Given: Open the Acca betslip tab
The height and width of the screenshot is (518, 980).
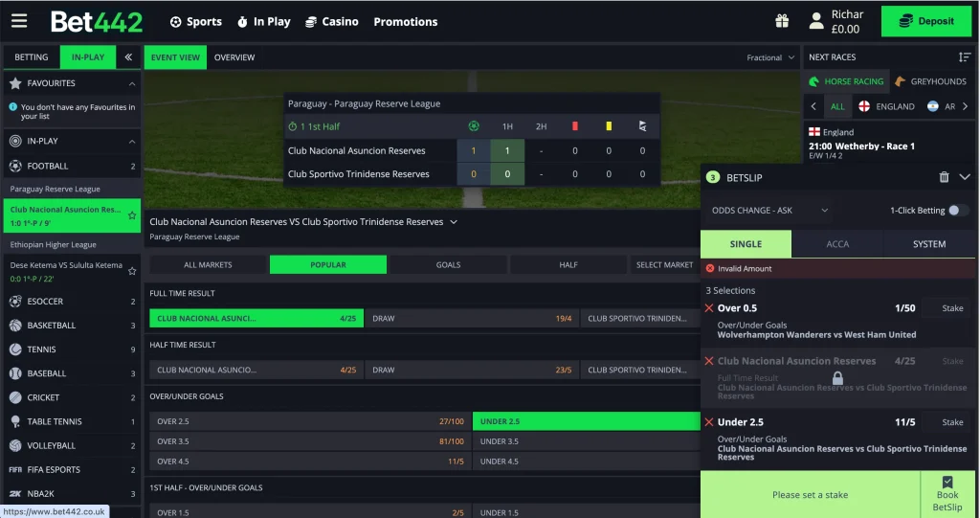Looking at the screenshot, I should pos(837,244).
